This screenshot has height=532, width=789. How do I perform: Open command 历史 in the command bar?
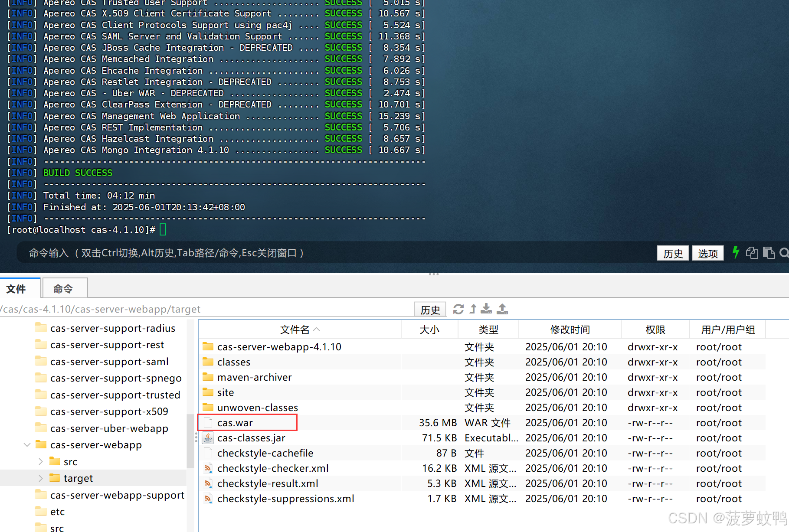pos(673,253)
